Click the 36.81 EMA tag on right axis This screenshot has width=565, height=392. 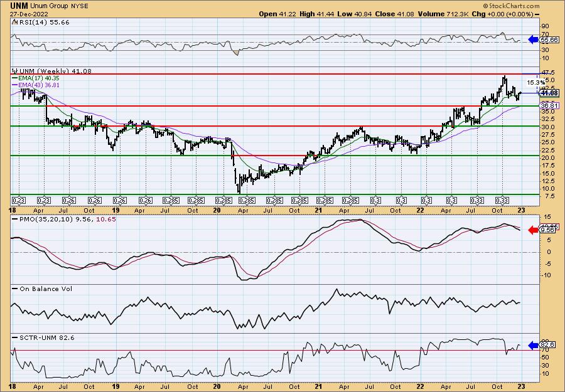549,105
